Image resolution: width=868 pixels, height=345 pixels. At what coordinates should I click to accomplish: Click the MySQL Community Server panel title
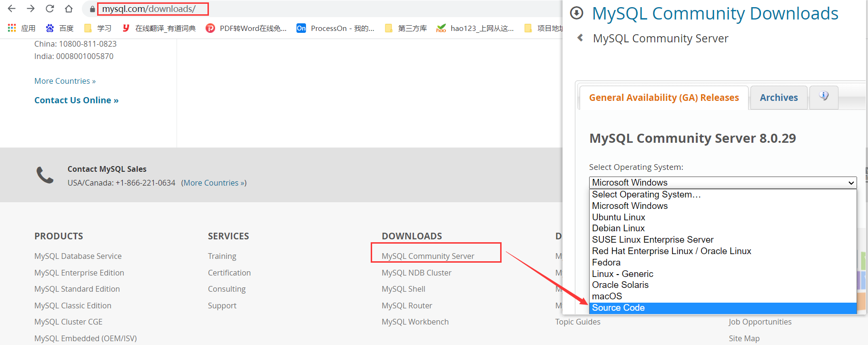point(661,38)
